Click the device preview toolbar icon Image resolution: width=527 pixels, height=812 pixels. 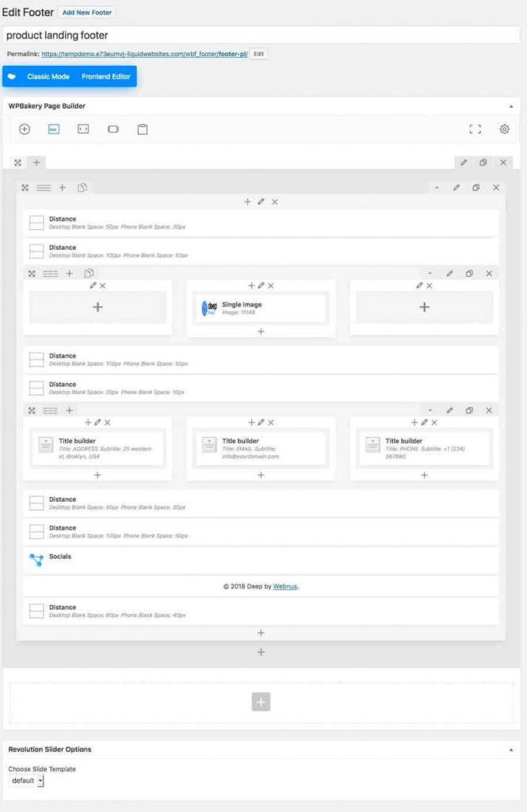point(113,129)
